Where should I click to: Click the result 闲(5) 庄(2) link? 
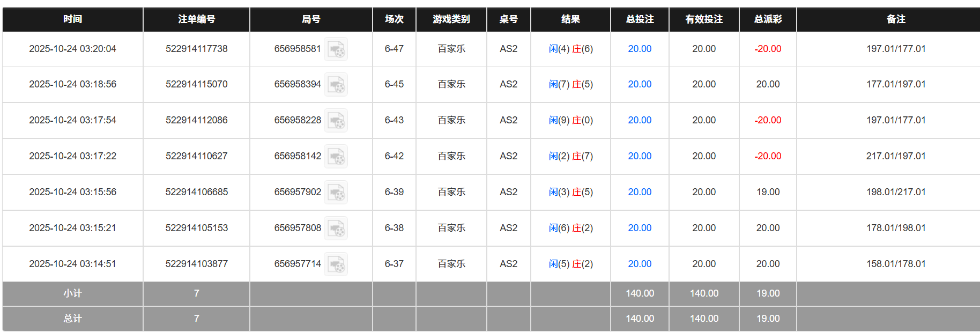click(570, 263)
